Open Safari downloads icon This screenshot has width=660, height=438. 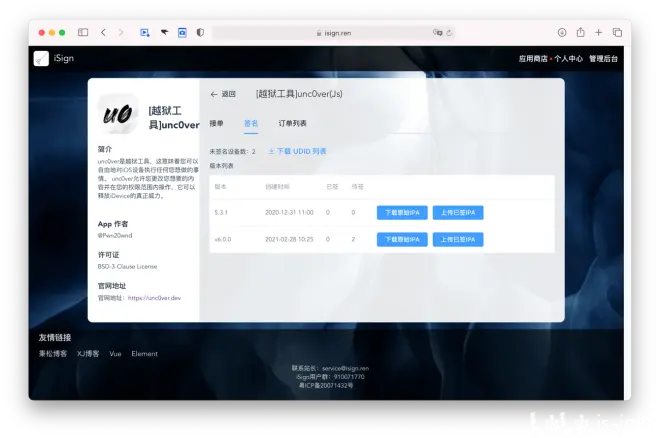pyautogui.click(x=562, y=32)
